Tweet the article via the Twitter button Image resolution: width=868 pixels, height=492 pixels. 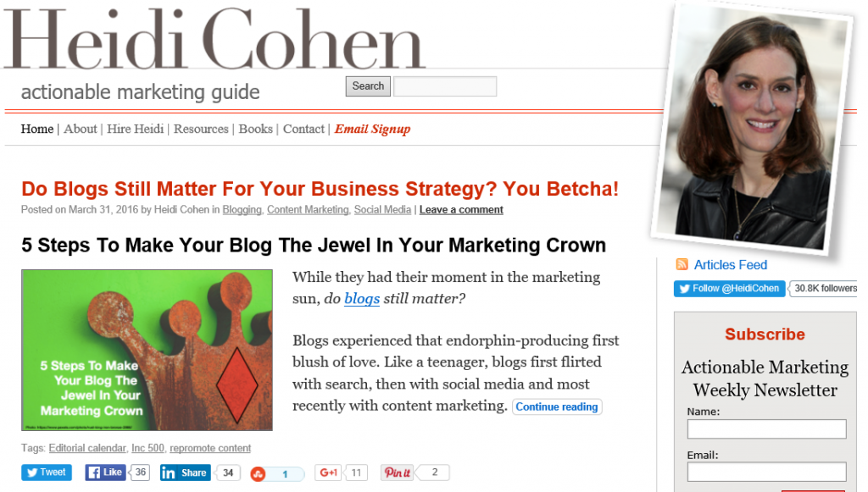click(46, 473)
